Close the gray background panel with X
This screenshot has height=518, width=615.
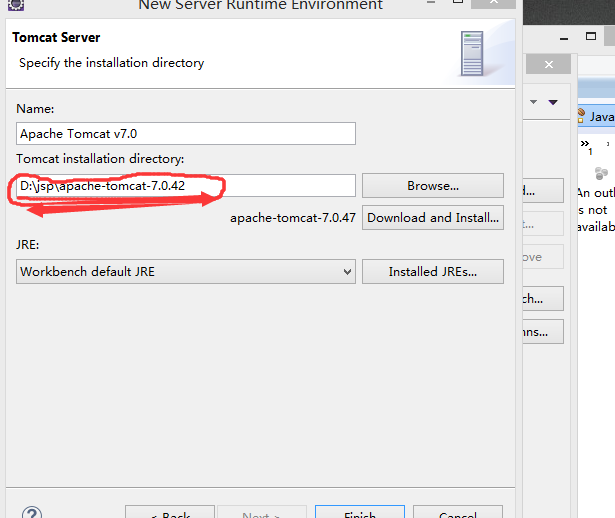point(548,64)
